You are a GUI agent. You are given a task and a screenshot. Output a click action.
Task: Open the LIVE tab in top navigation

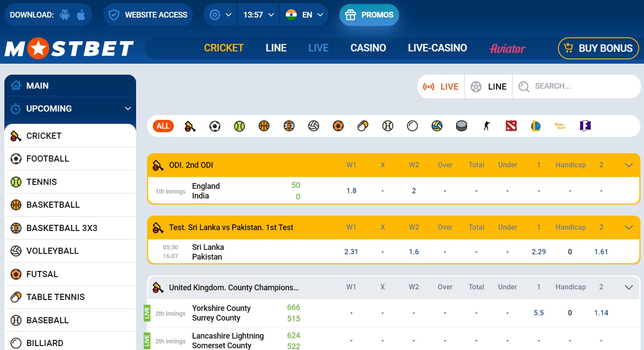(x=319, y=48)
